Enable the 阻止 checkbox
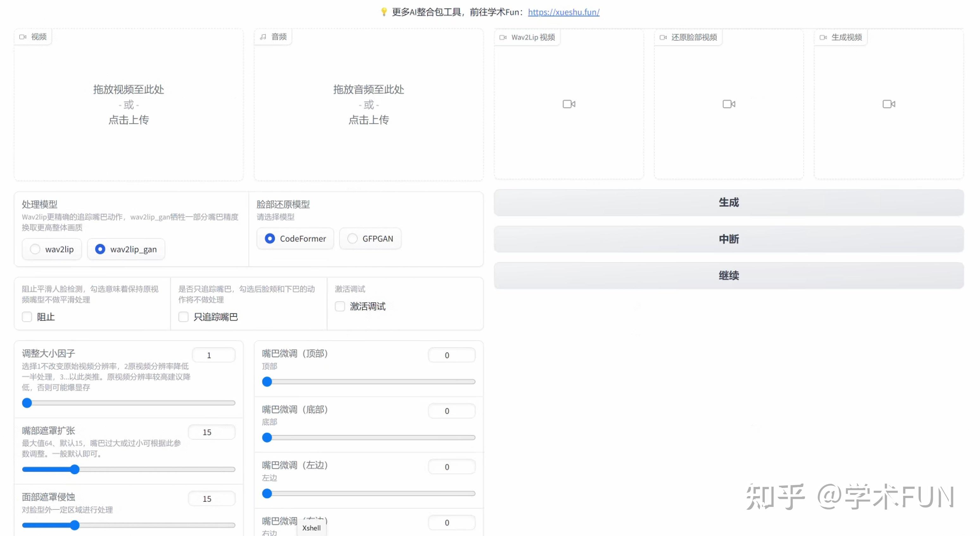 click(x=27, y=317)
